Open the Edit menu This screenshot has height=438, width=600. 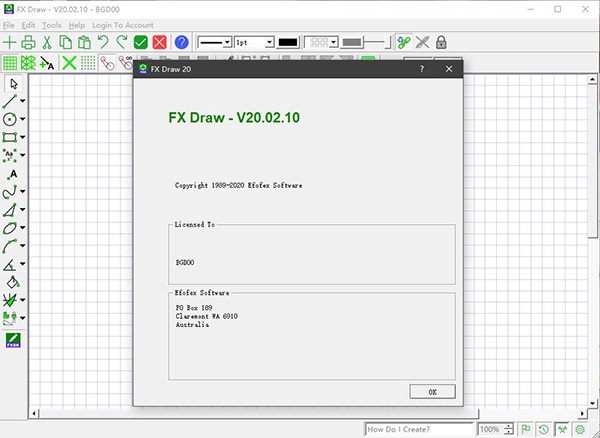28,25
